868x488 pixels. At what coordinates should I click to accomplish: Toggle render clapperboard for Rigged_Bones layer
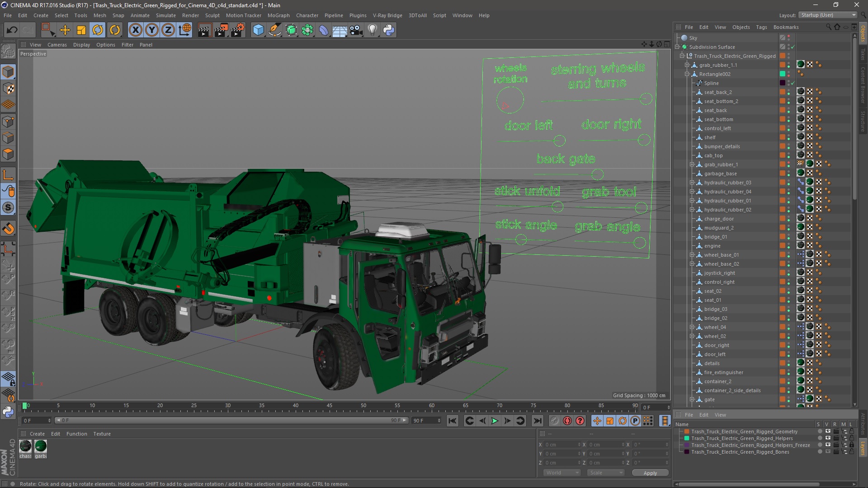[x=836, y=452]
